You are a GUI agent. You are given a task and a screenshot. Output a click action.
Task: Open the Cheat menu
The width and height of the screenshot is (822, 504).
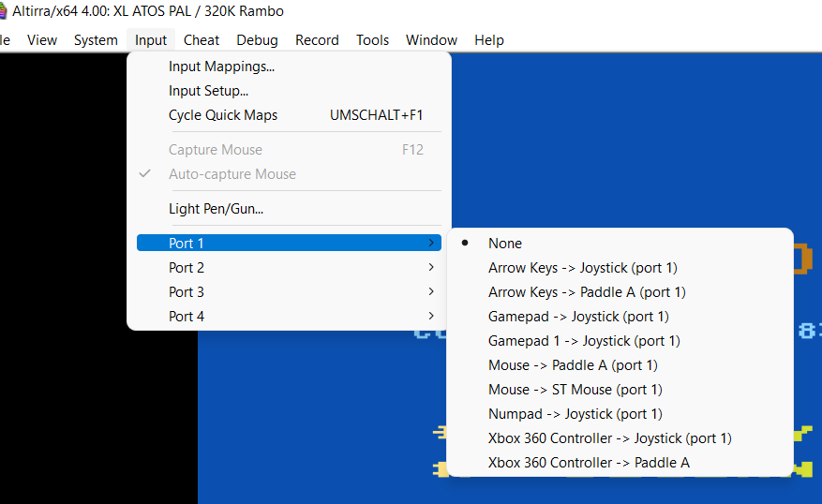[202, 40]
